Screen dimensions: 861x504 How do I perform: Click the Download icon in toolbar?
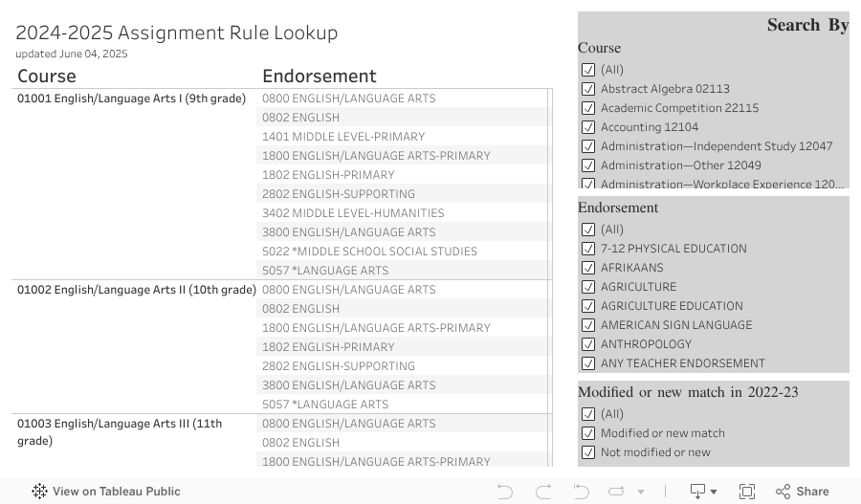699,492
